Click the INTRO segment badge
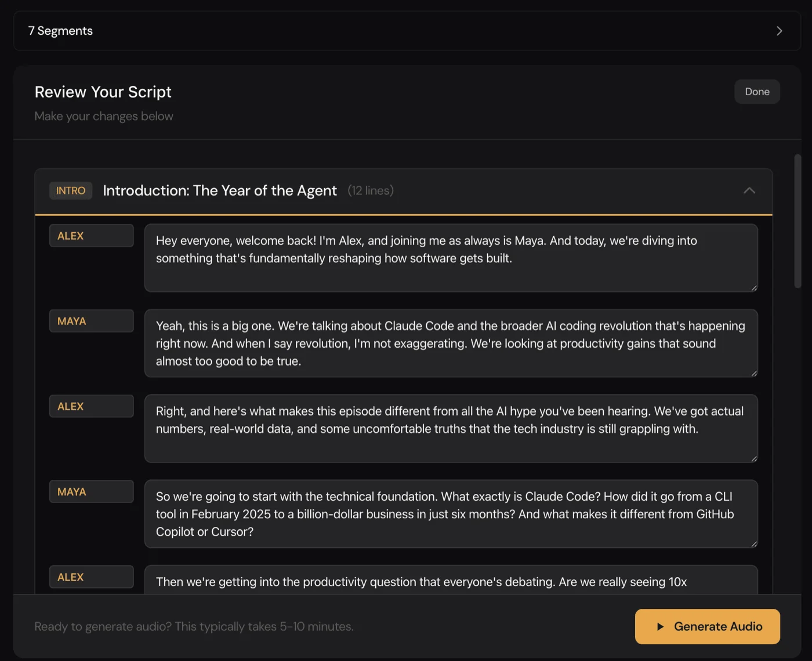 (71, 190)
